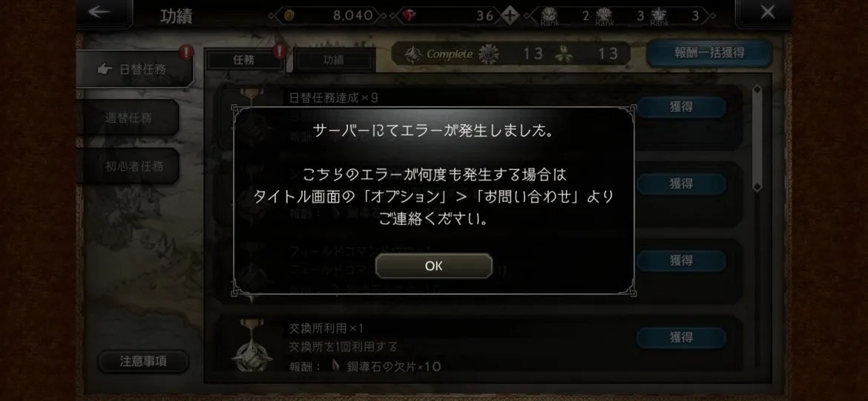Viewport: 868px width, 401px height.
Task: Open the 週替任務 side tab
Action: pyautogui.click(x=128, y=118)
